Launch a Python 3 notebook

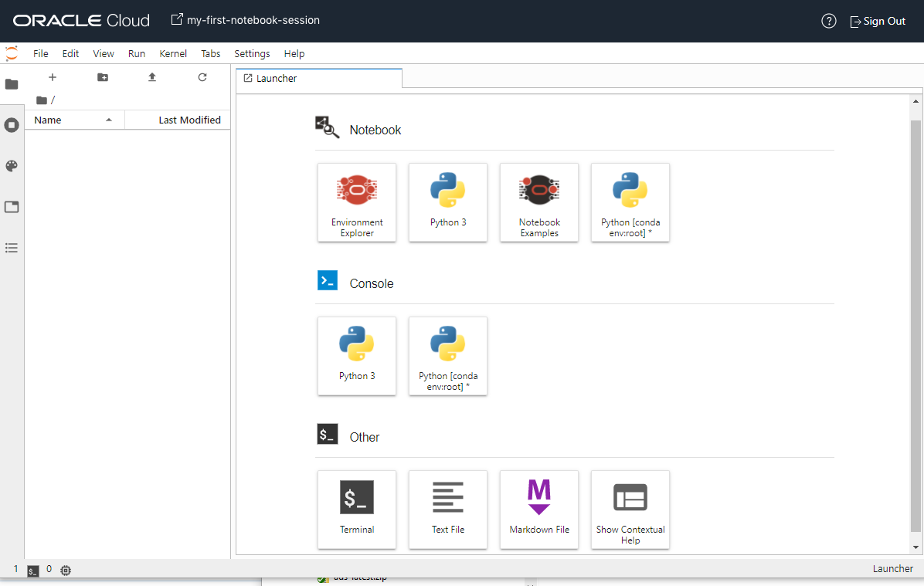pyautogui.click(x=448, y=202)
